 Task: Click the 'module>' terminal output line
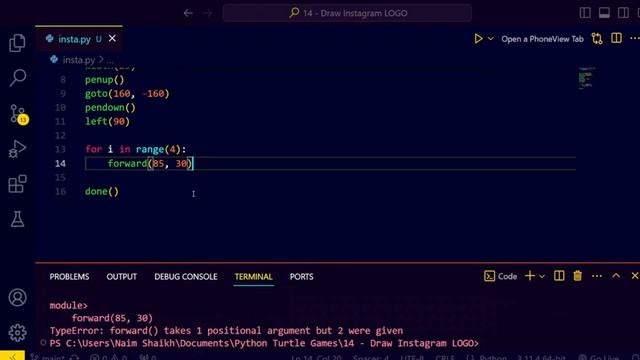pos(69,305)
